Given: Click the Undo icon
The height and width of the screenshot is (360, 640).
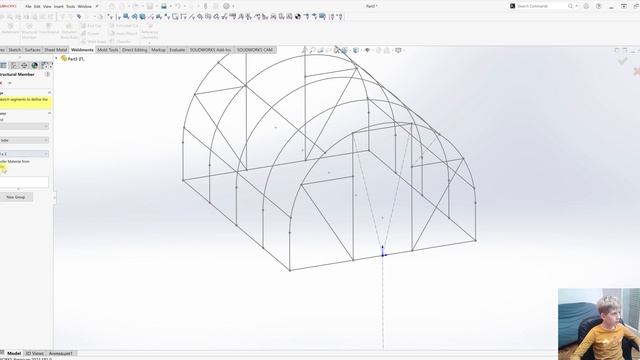Looking at the screenshot, I should click(x=178, y=6).
